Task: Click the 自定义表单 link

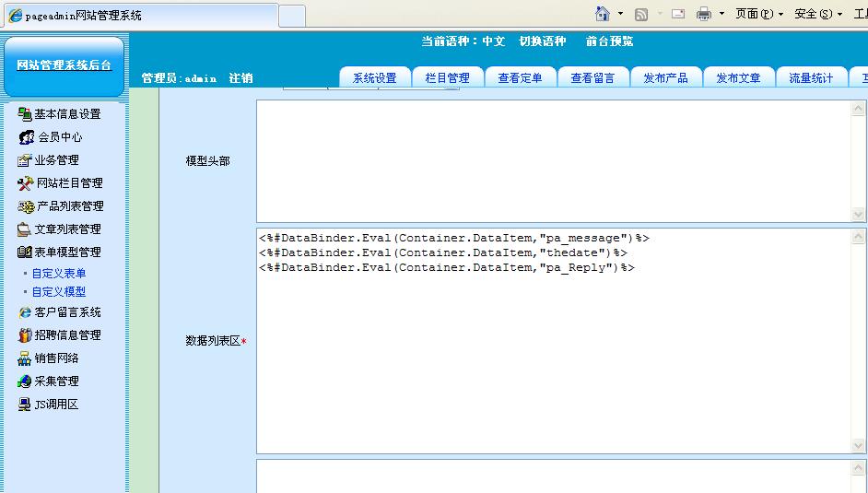Action: point(59,274)
